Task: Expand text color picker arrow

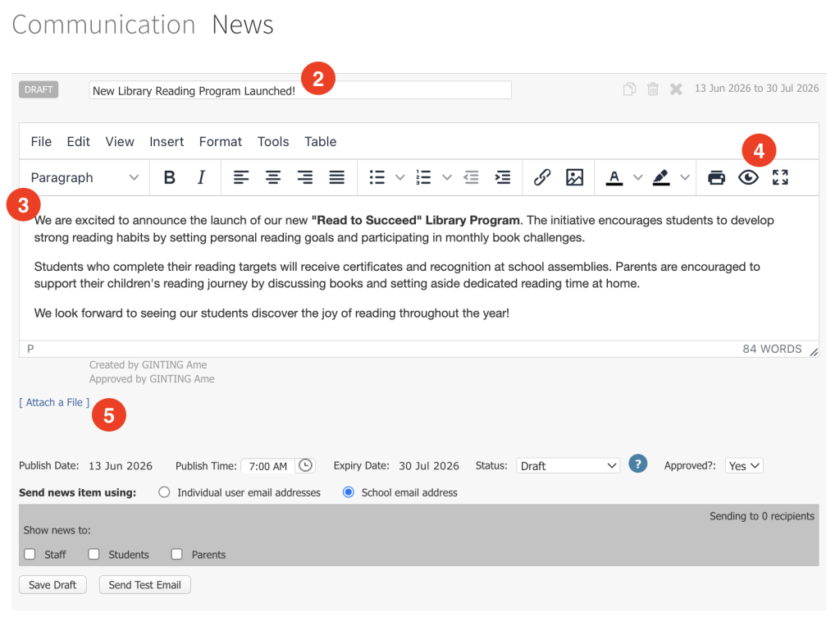Action: click(637, 177)
